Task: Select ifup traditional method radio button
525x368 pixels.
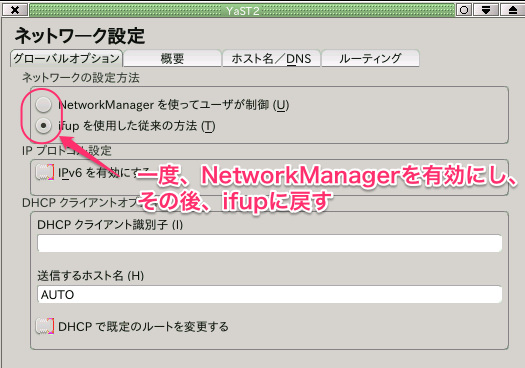Action: [x=44, y=126]
